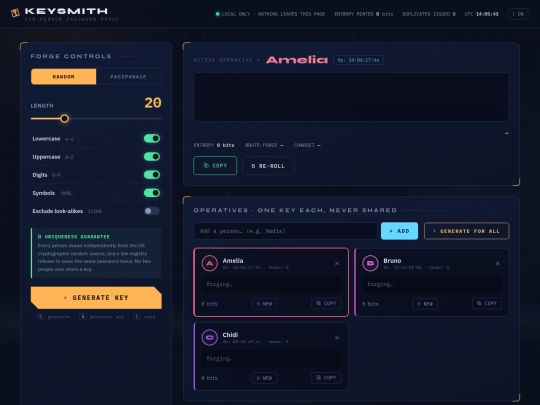Click New on Bruno's card
540x405 pixels.
425,304
